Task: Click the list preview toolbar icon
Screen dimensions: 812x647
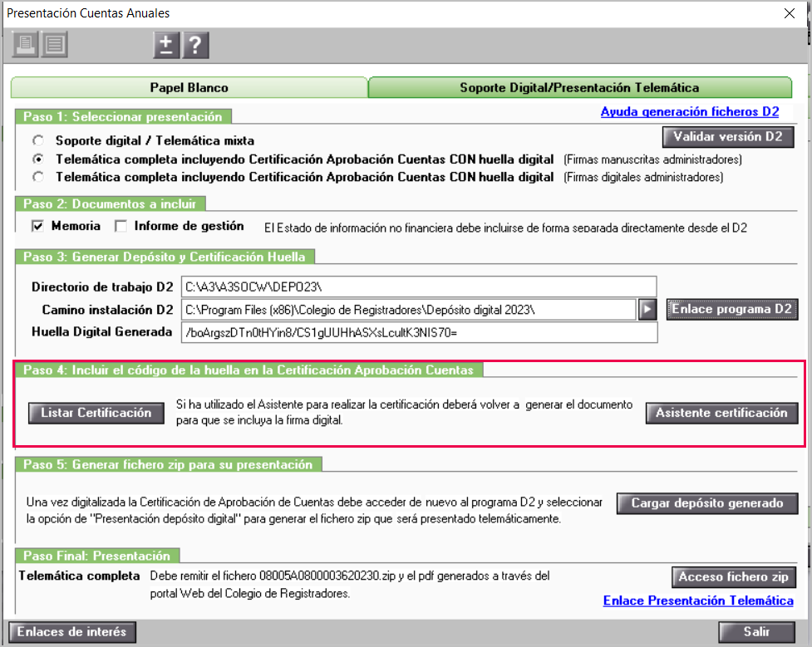Action: click(x=54, y=45)
